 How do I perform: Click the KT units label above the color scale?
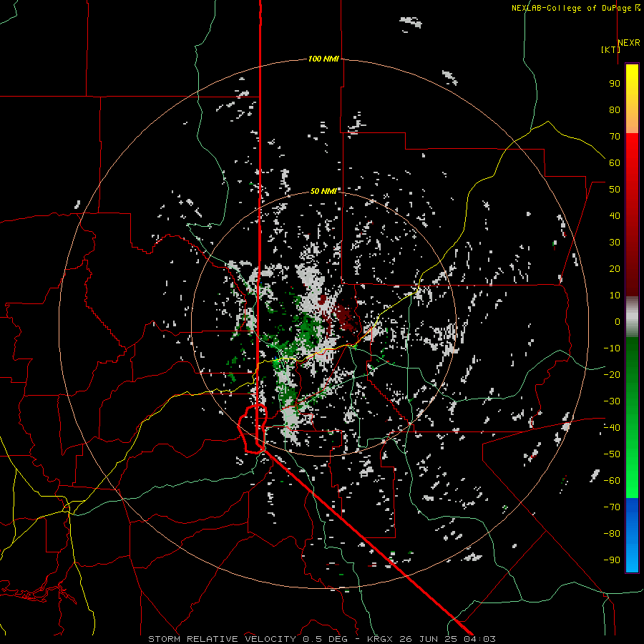pyautogui.click(x=611, y=49)
